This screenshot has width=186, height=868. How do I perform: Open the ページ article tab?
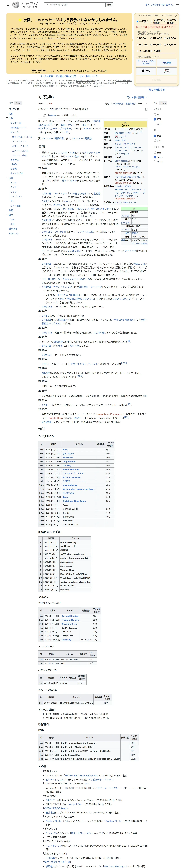click(41, 104)
